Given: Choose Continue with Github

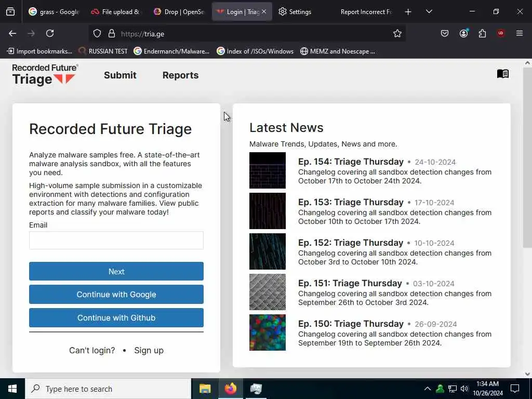Looking at the screenshot, I should 116,318.
